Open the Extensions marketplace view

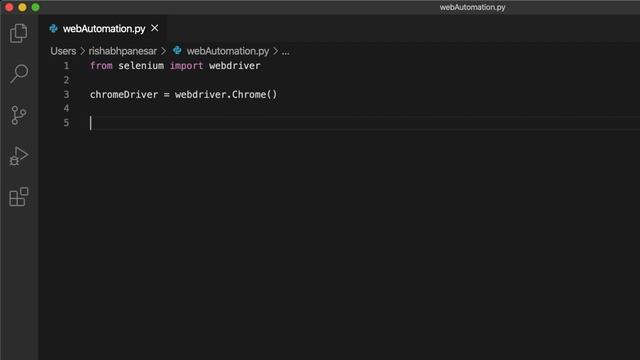click(19, 197)
